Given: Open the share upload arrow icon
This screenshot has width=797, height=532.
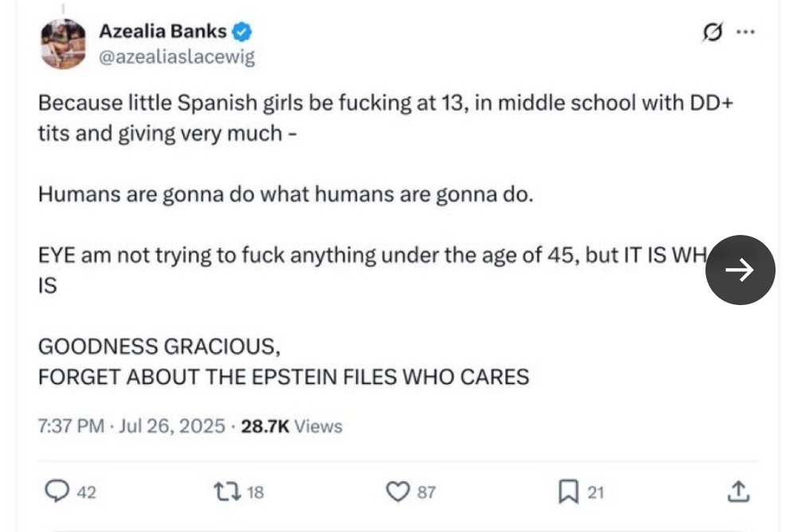Looking at the screenshot, I should (738, 491).
